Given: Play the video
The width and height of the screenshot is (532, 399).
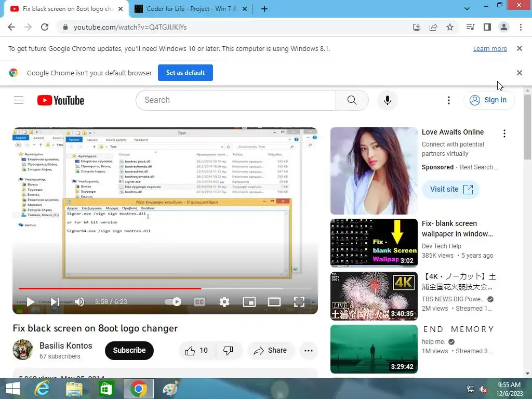Looking at the screenshot, I should click(31, 302).
